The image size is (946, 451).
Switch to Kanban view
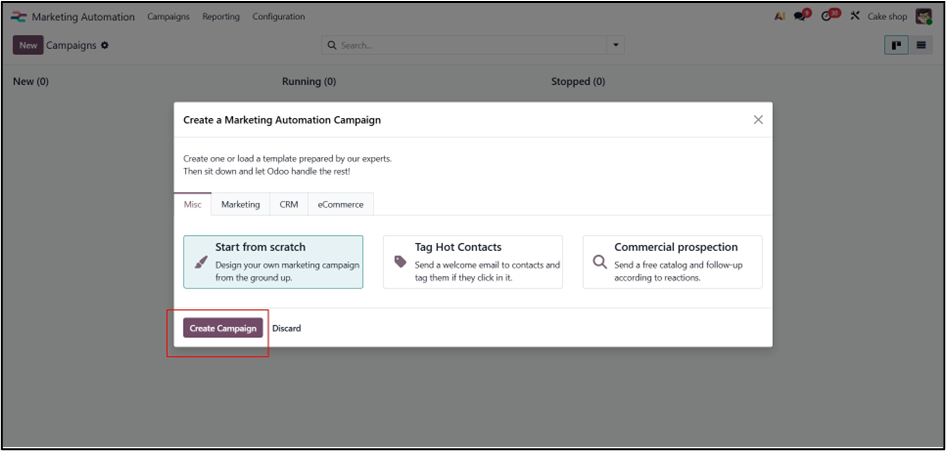(x=896, y=45)
